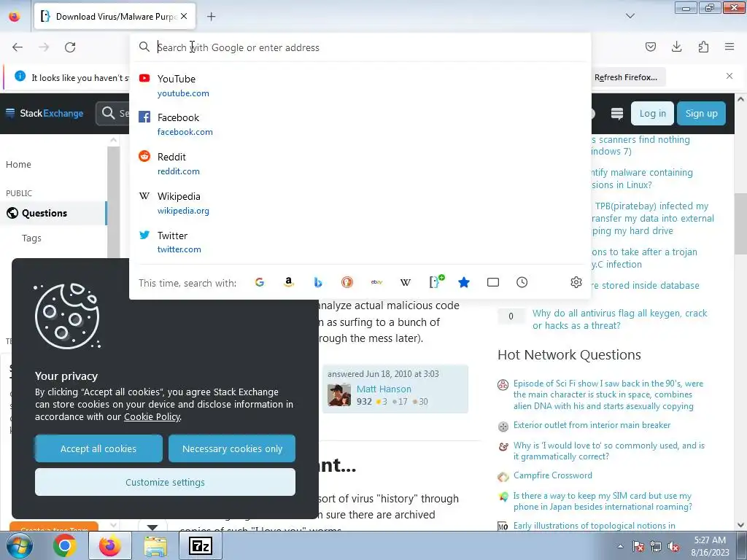Screen dimensions: 747x560
Task: Select the Reddit suggestion
Action: 360,163
